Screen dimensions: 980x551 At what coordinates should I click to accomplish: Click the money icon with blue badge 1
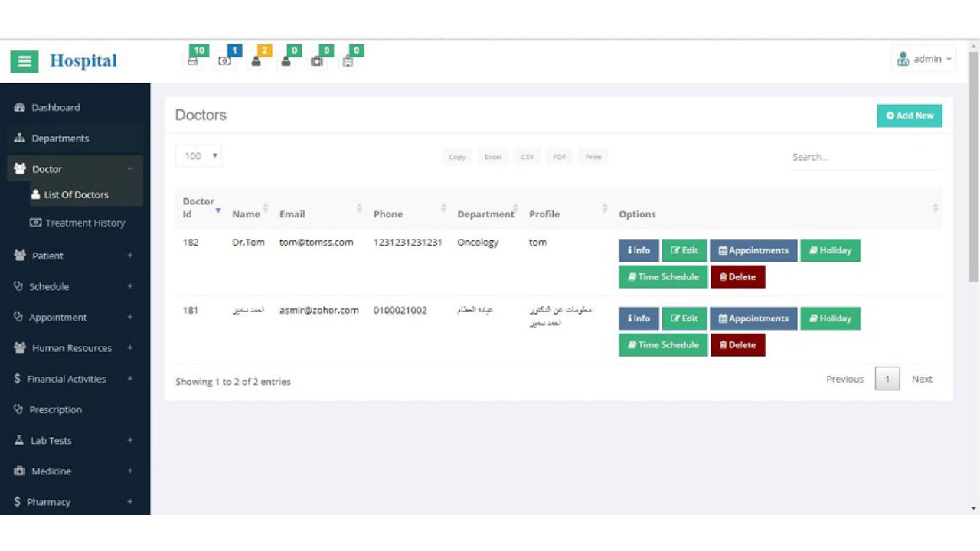(224, 60)
